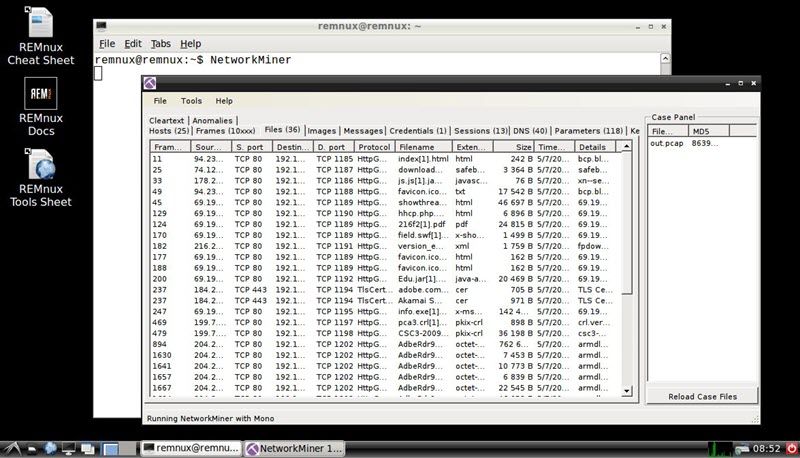
Task: Select the adobe.com certificate row
Action: [x=385, y=290]
